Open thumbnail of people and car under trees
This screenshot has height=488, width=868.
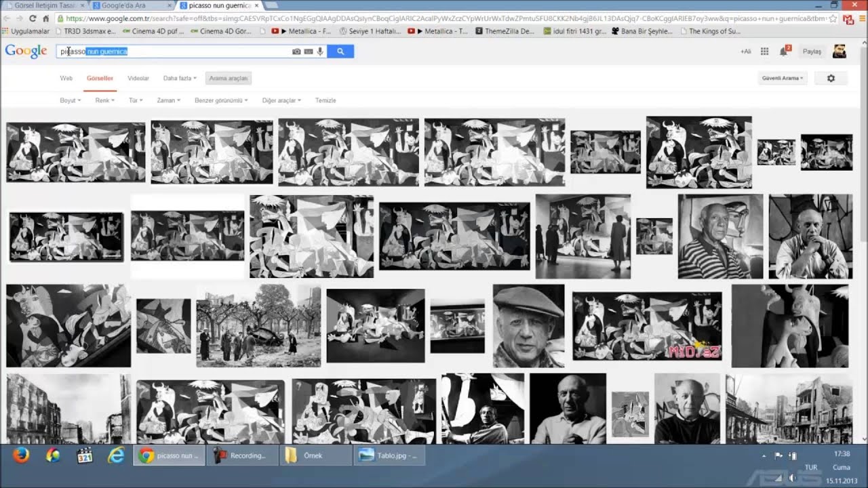click(258, 326)
